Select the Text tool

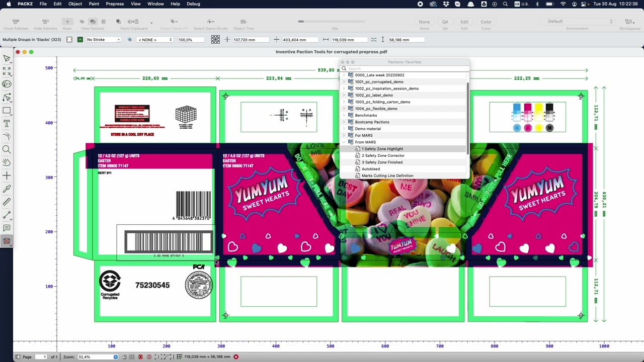pyautogui.click(x=7, y=123)
